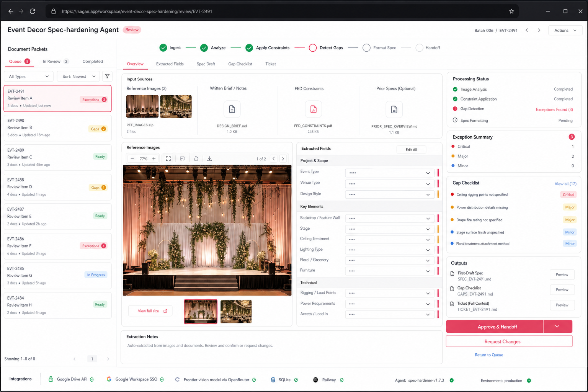
Task: Navigate to next batch item arrow
Action: click(539, 30)
